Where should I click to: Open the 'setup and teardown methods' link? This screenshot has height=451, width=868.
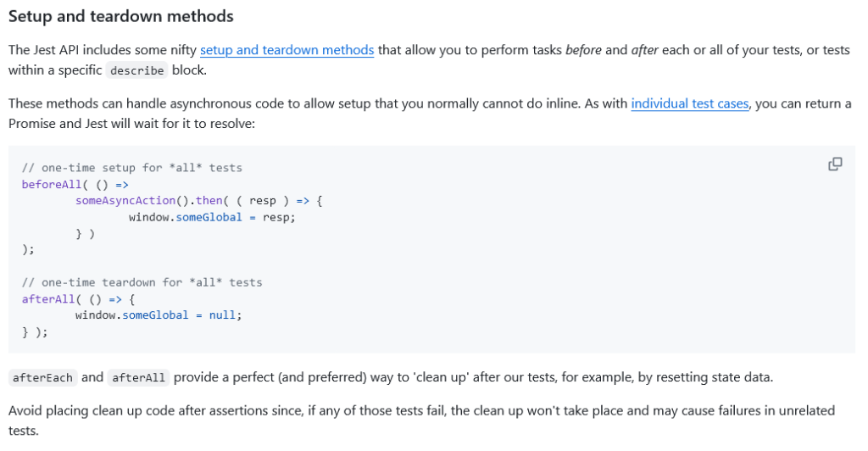click(287, 50)
